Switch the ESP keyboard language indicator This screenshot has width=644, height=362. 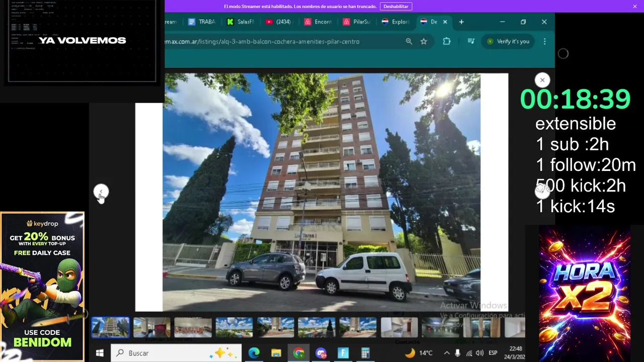(493, 353)
